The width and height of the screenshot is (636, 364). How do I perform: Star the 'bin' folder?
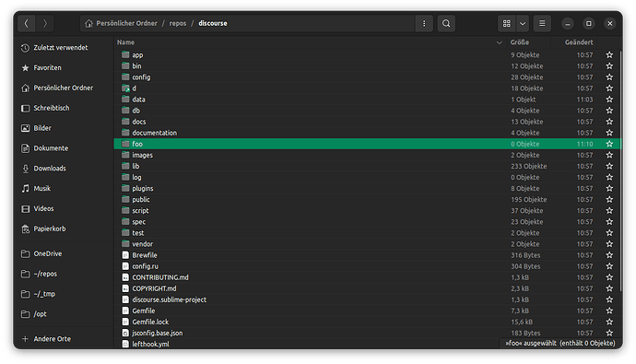609,65
